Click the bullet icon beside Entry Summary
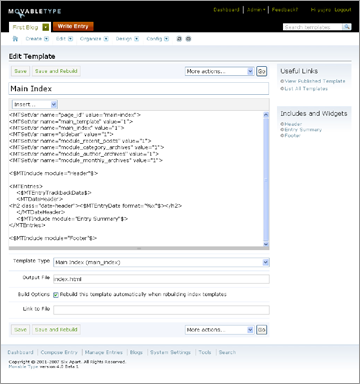 [x=282, y=130]
